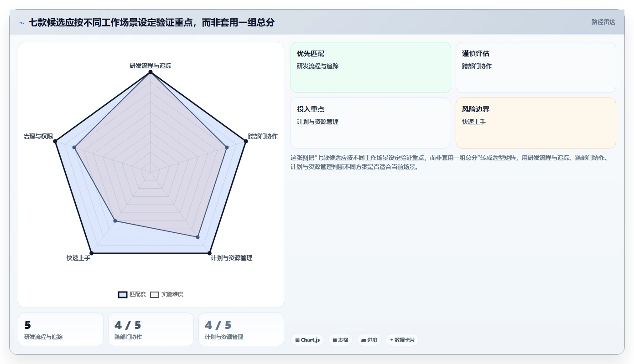
Task: Click the 跨部门协作 text in 谨慎评估 card
Action: click(x=477, y=66)
